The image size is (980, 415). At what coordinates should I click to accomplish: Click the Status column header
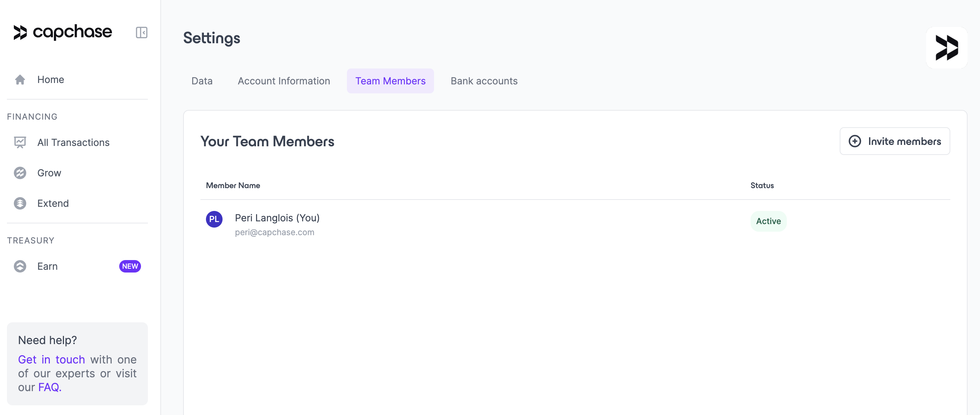pyautogui.click(x=762, y=185)
